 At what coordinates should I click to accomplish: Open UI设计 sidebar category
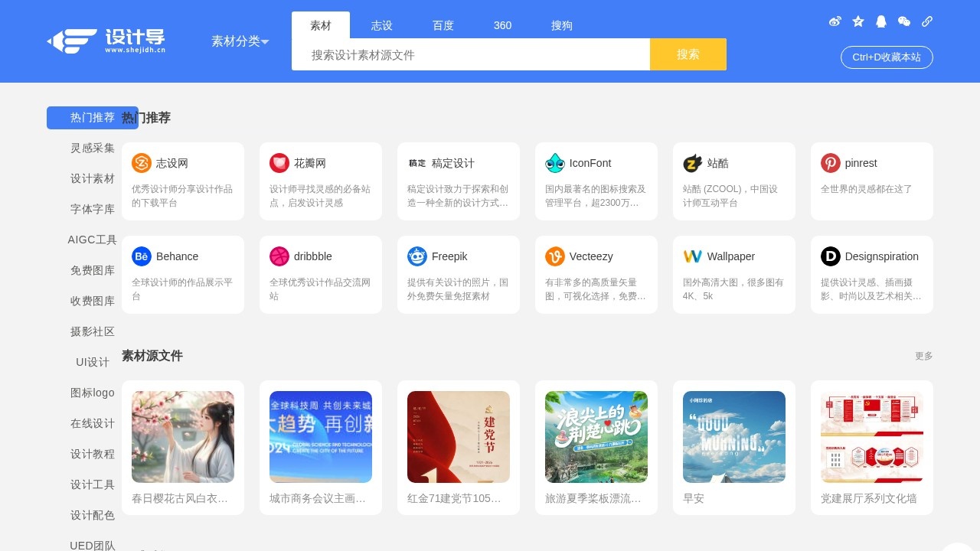(93, 362)
